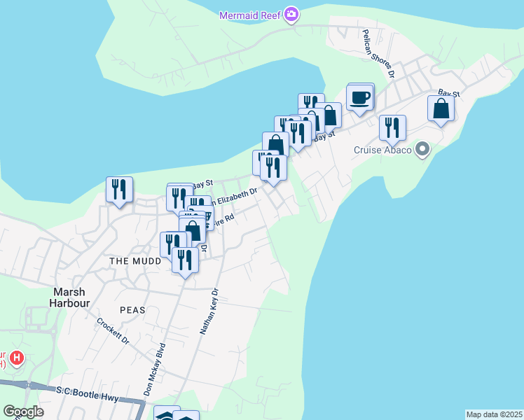
Task: Click the westernmost restaurant marker
Action: point(119,190)
